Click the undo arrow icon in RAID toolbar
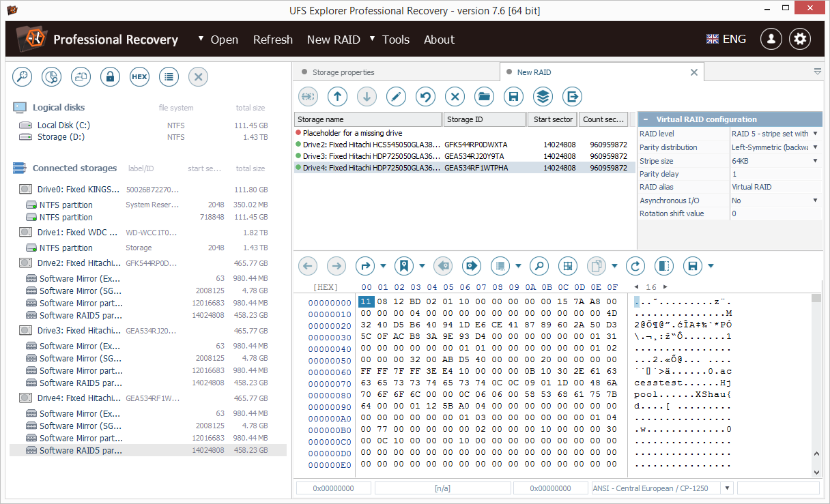 [x=426, y=97]
